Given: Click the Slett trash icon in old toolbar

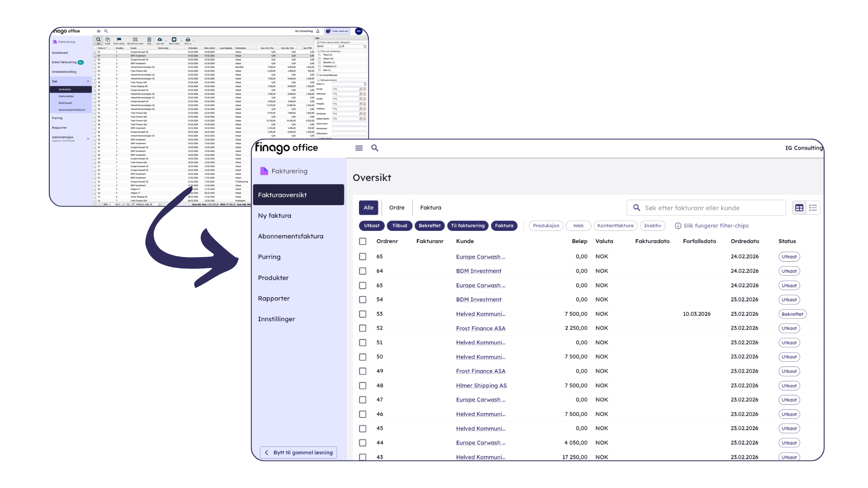Looking at the screenshot, I should [x=149, y=40].
